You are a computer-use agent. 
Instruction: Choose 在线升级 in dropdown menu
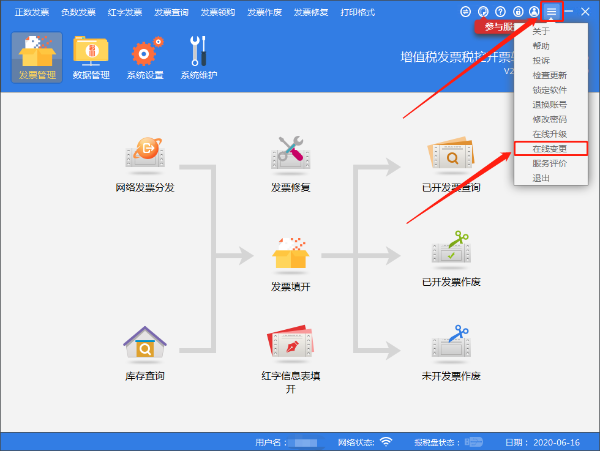[551, 134]
